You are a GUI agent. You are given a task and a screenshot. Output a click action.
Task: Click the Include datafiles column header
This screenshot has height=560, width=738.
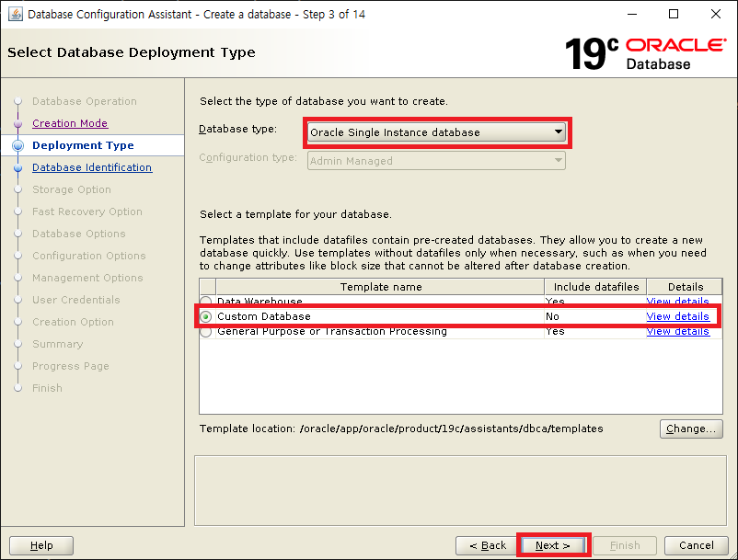596,287
